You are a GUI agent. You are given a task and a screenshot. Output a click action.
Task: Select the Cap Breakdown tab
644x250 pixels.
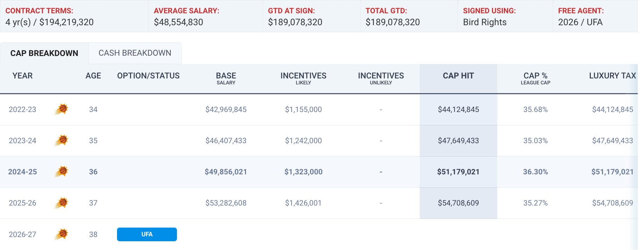[x=44, y=53]
